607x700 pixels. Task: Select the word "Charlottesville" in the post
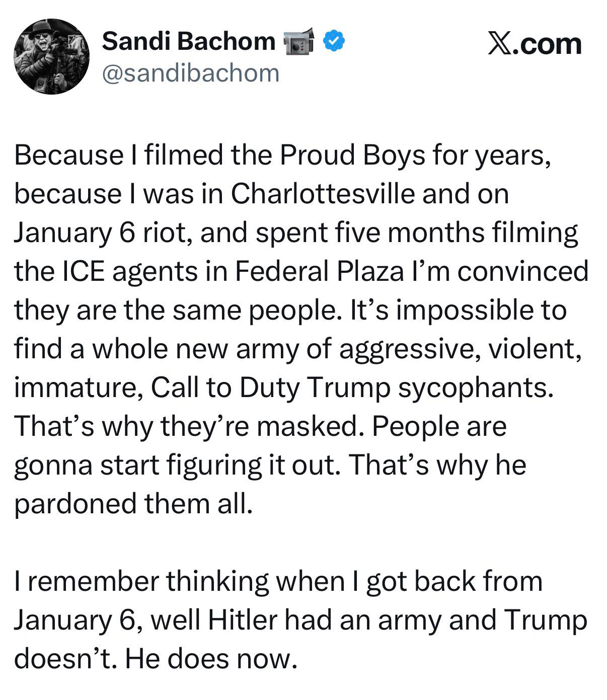click(x=323, y=193)
